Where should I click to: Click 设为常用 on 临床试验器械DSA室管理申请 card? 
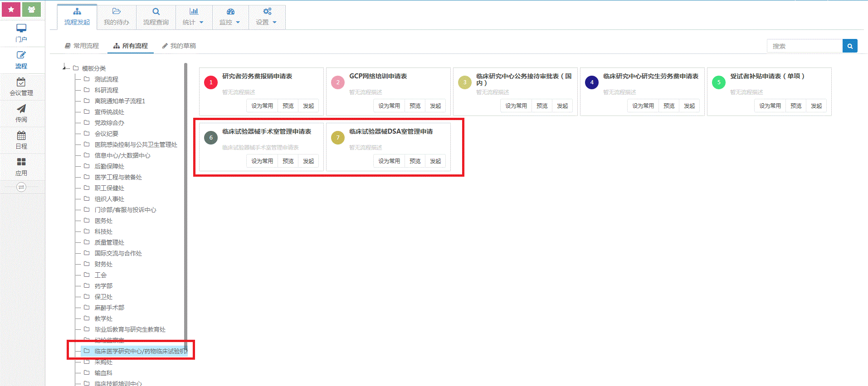[389, 161]
